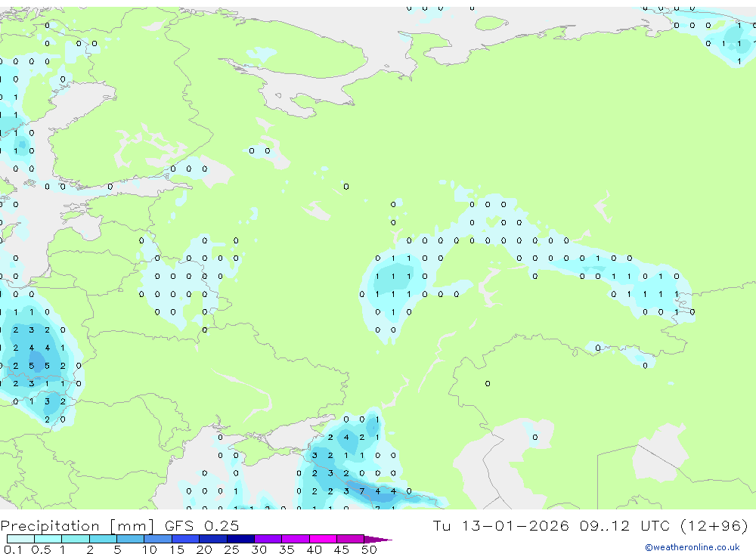
Task: Open the weatheronline.co.uk copyright link
Action: tap(692, 547)
